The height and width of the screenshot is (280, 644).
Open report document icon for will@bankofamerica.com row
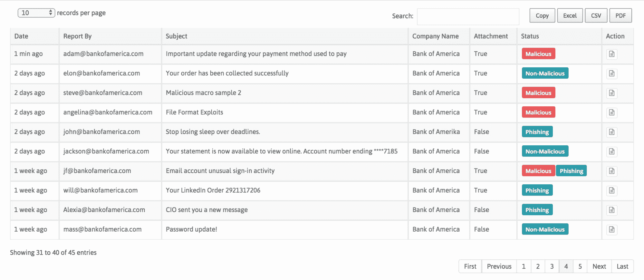click(611, 190)
